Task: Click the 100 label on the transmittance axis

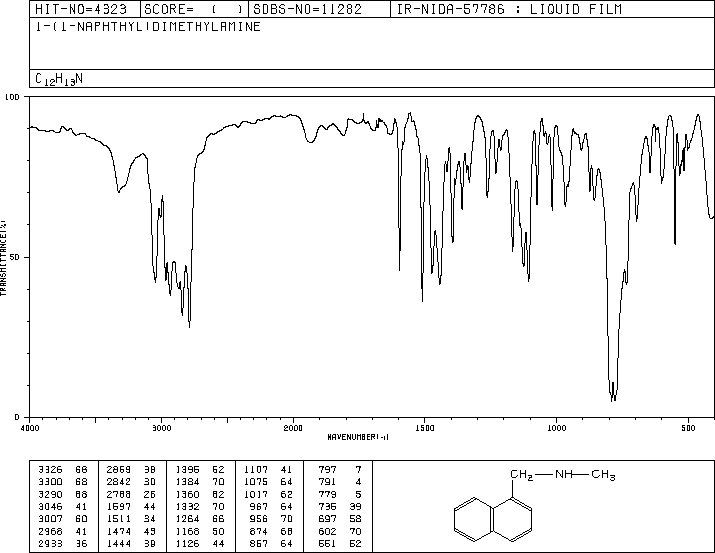Action: tap(12, 97)
